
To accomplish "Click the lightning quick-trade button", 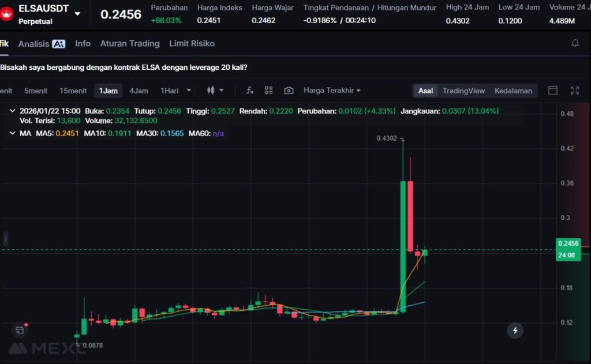I will pyautogui.click(x=515, y=331).
